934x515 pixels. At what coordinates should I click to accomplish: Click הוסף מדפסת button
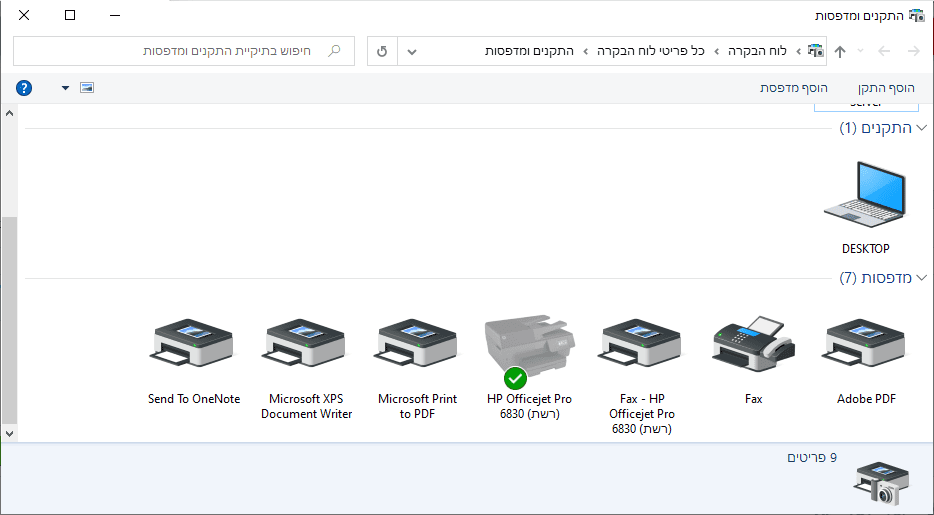[794, 88]
